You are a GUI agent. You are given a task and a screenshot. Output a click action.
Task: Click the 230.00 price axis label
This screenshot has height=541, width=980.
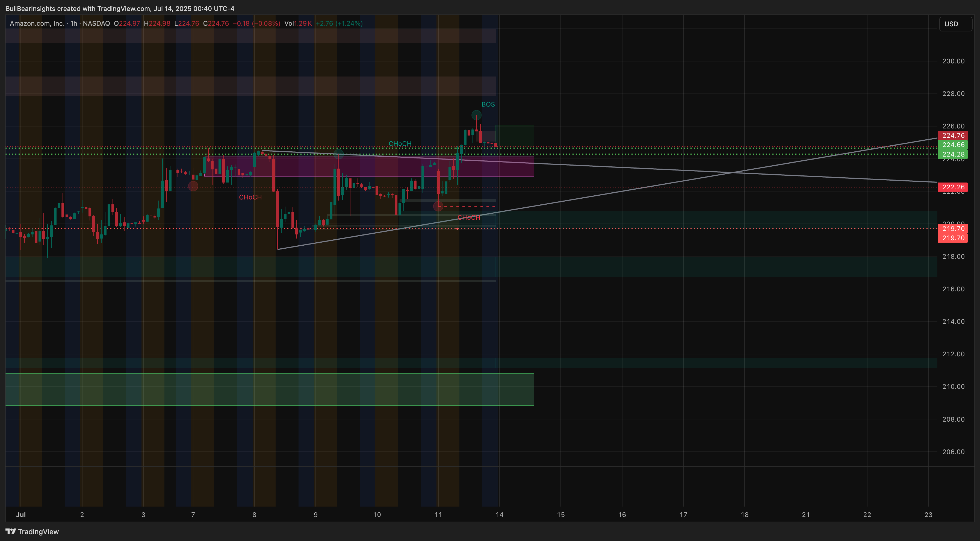(953, 61)
